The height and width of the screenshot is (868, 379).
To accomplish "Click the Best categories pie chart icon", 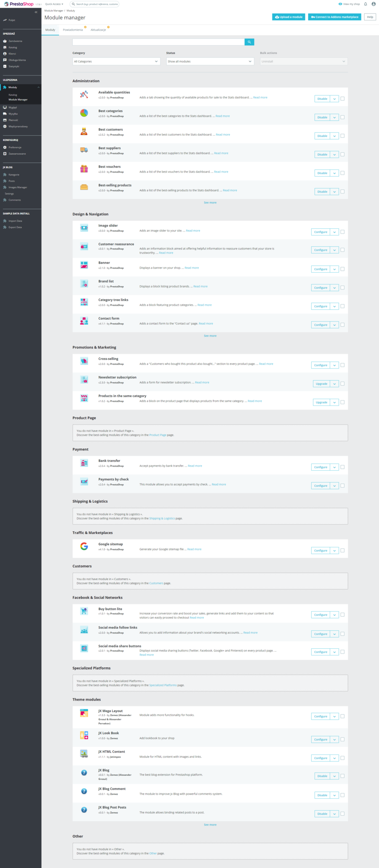I will 84,113.
